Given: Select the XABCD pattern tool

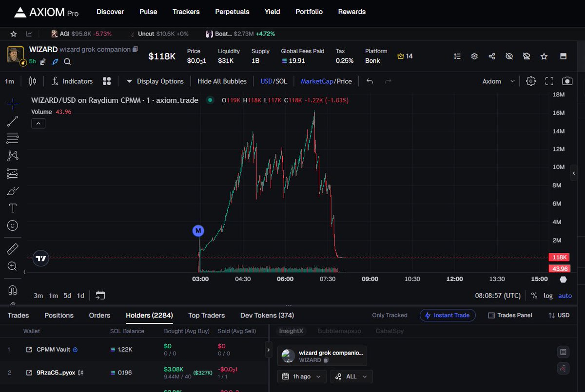Looking at the screenshot, I should pos(13,156).
